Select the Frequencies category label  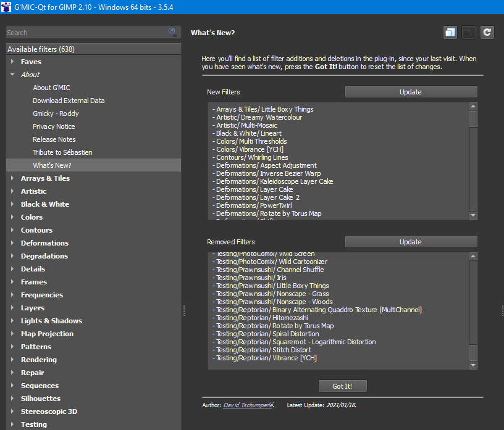tap(42, 294)
